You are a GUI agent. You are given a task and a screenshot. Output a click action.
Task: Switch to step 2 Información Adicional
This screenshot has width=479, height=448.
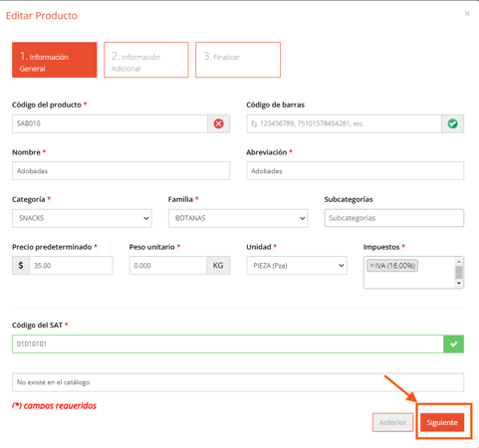146,60
